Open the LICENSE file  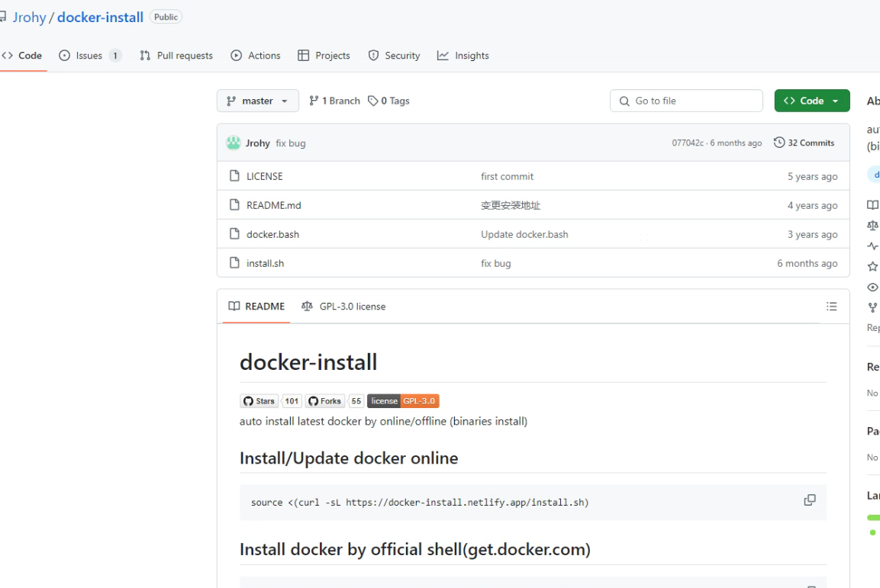pos(264,176)
